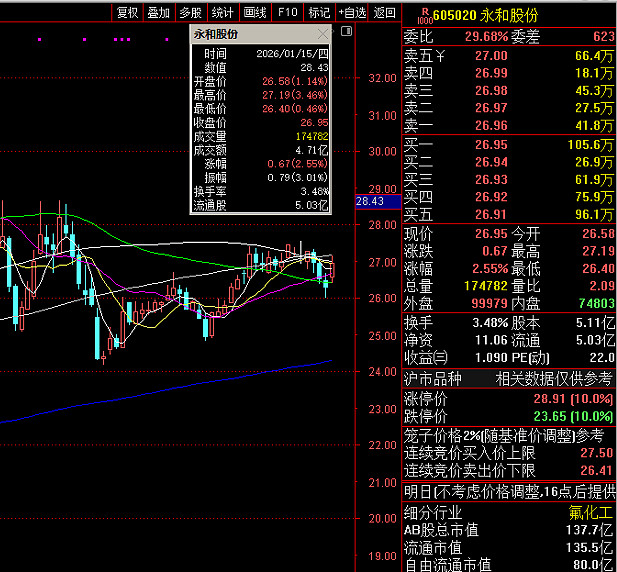
Task: Click the 氟化工 industry link
Action: [590, 512]
